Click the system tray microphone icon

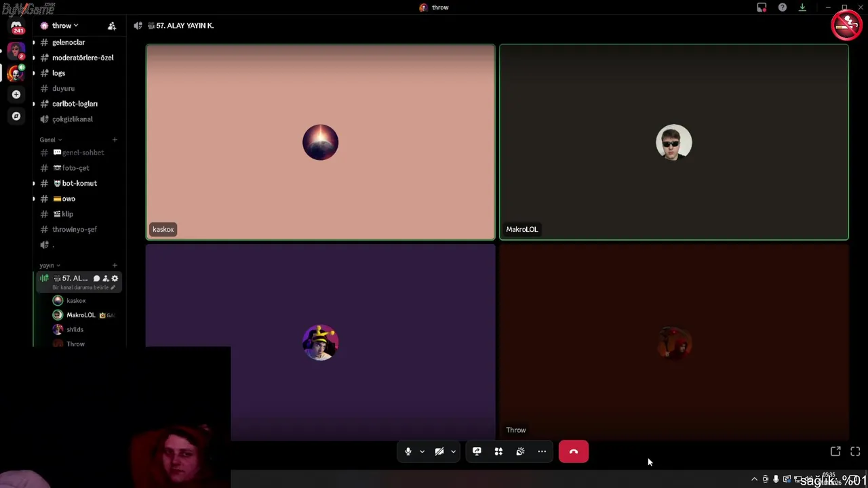(776, 479)
